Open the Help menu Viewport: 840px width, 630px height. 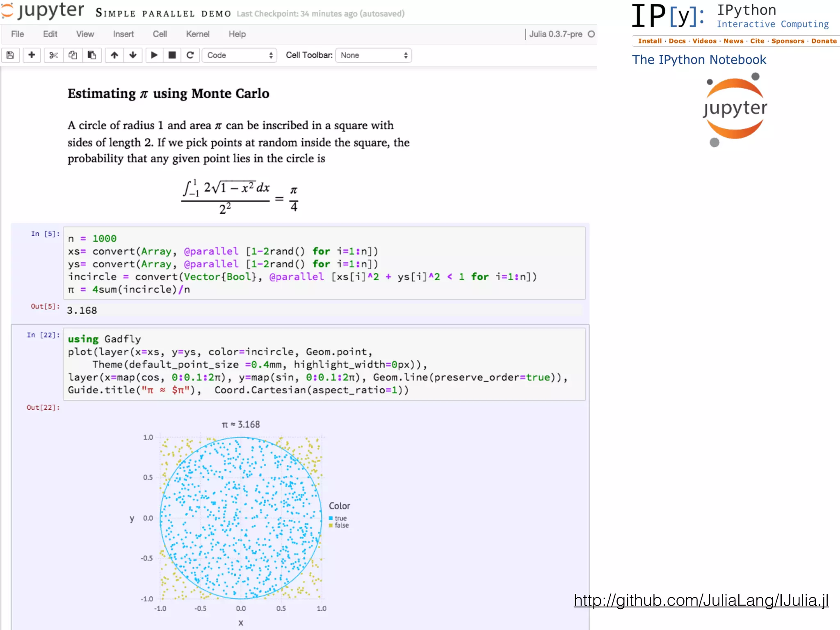(x=237, y=34)
